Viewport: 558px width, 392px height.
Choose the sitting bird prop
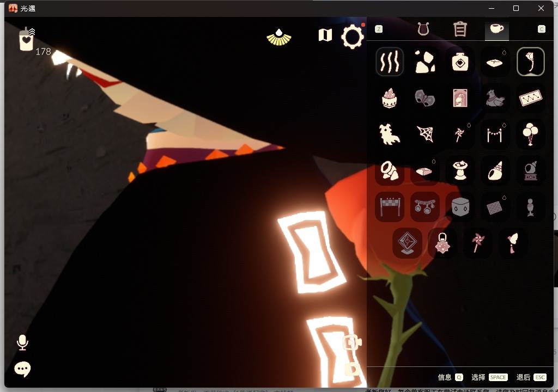coord(495,98)
